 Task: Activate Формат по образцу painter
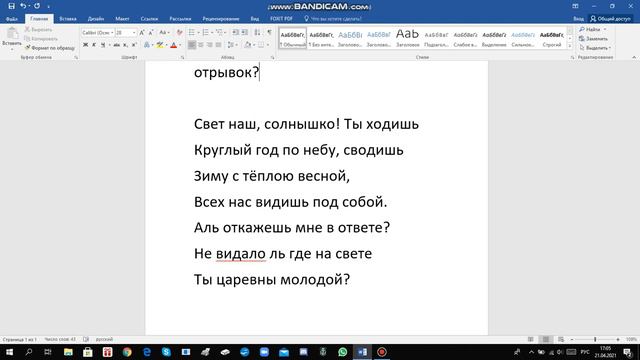click(50, 48)
